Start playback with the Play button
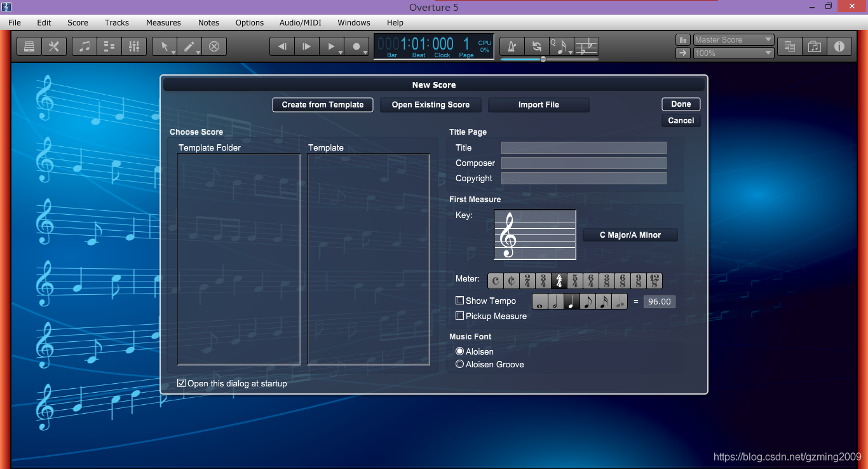The image size is (868, 469). pos(330,46)
